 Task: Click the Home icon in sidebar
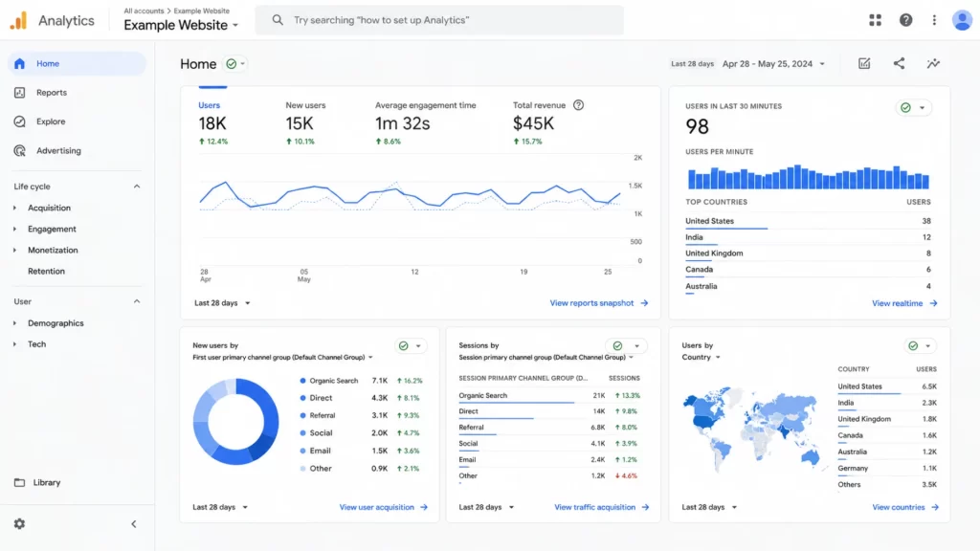(19, 64)
